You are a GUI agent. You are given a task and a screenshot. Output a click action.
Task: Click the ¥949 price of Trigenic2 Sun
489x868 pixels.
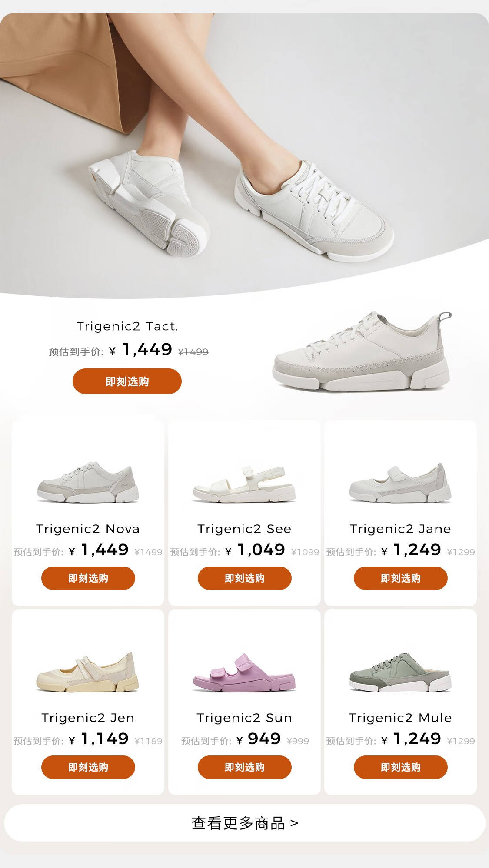[x=259, y=739]
